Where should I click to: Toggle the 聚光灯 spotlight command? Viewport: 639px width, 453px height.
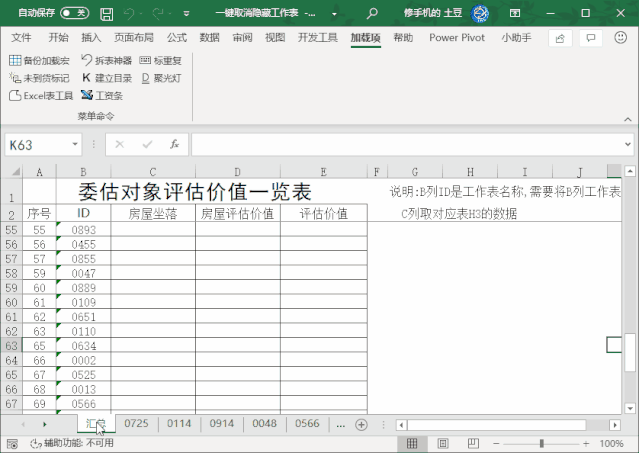[x=161, y=78]
